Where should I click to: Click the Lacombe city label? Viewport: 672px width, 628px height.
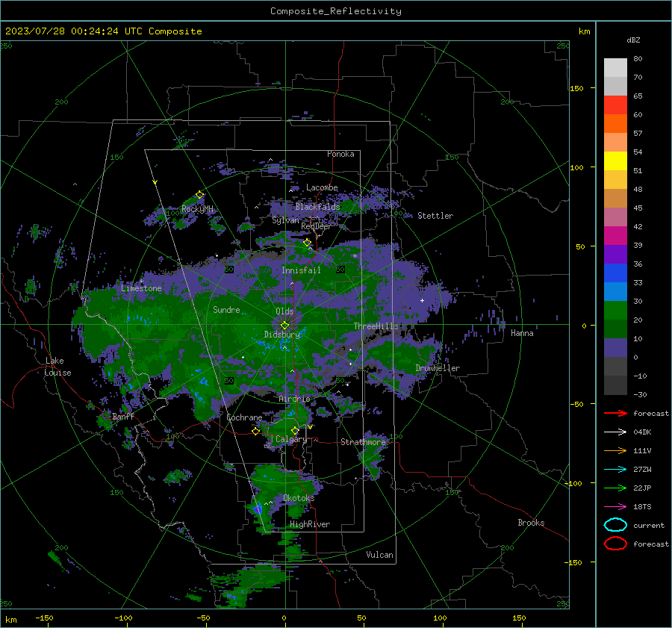point(322,187)
